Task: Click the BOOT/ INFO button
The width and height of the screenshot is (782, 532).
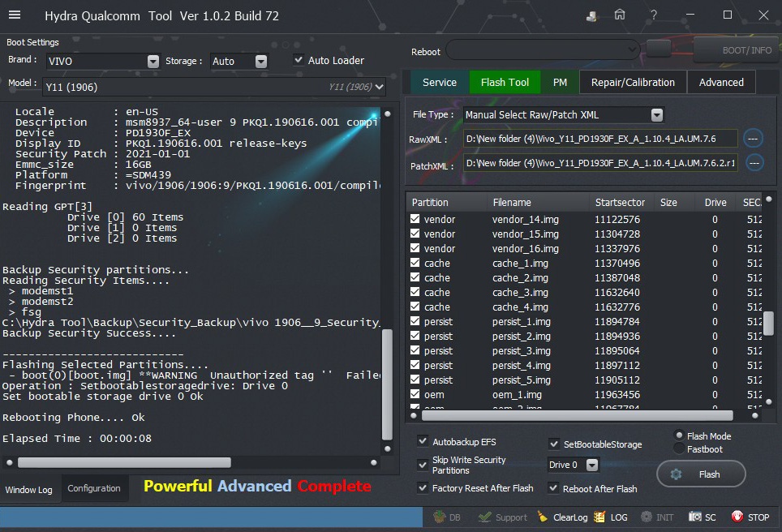Action: click(737, 49)
